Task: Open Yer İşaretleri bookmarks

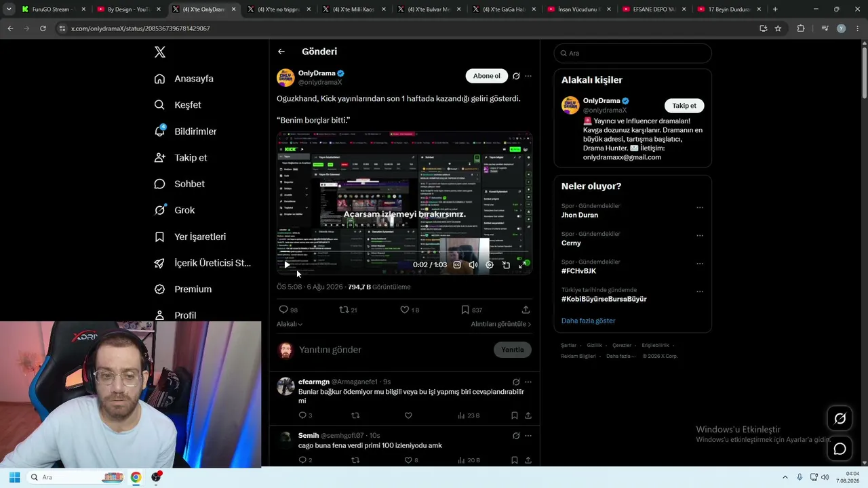Action: tap(190, 237)
